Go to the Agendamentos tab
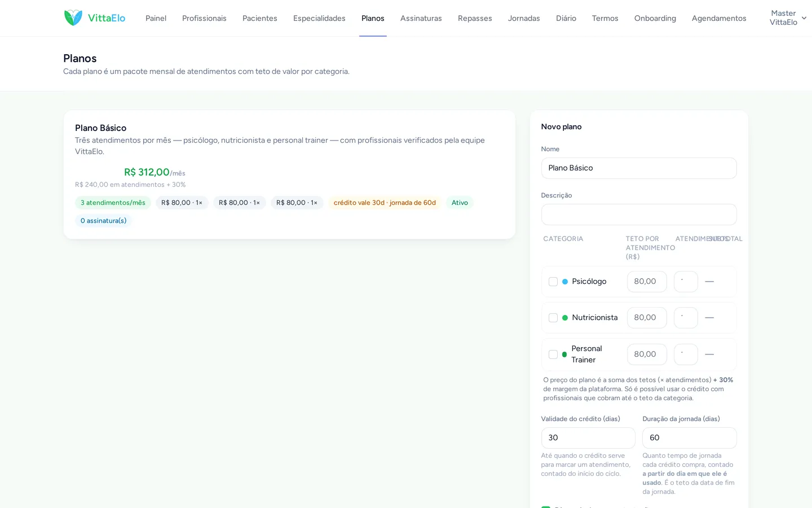812x508 pixels. coord(719,18)
